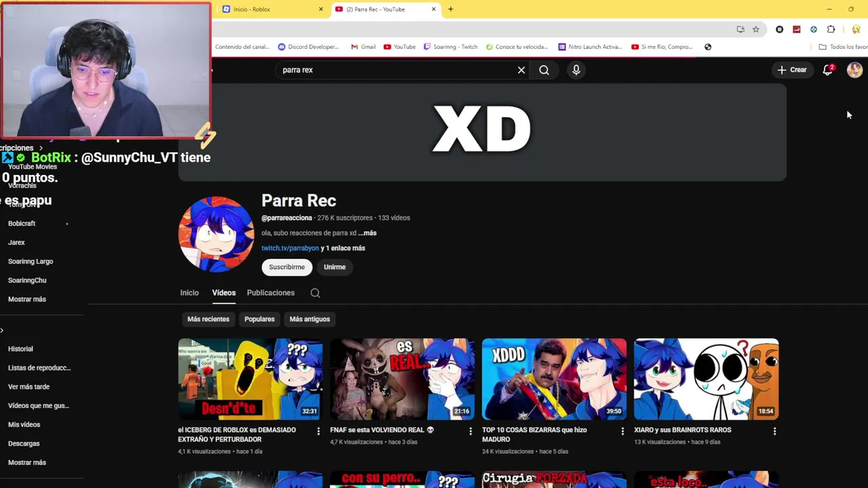Play XIARO y sus BRAINROTS RAROS thumbnail
Image resolution: width=868 pixels, height=488 pixels.
tap(706, 380)
